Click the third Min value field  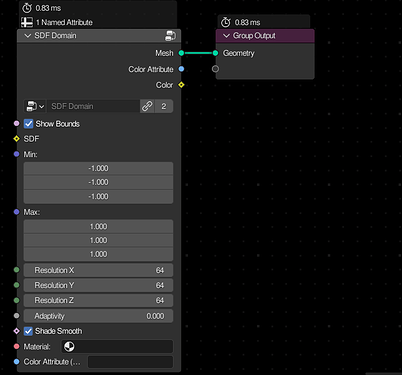point(98,196)
